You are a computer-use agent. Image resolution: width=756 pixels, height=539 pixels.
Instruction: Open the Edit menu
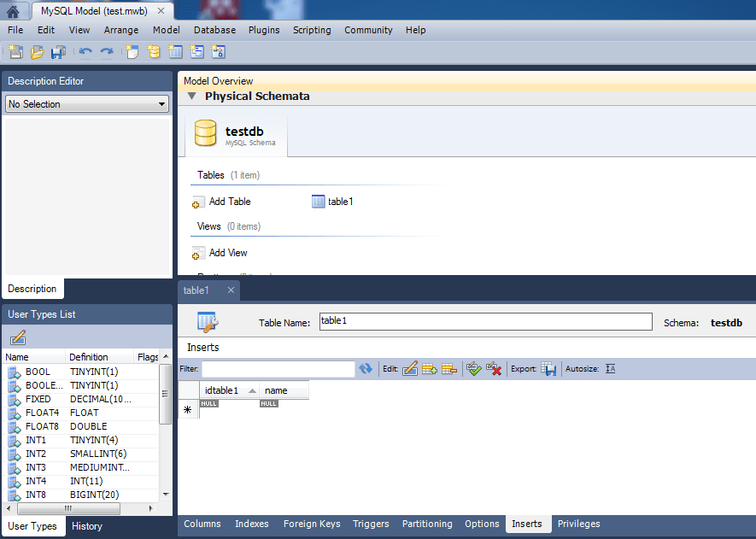pyautogui.click(x=46, y=30)
